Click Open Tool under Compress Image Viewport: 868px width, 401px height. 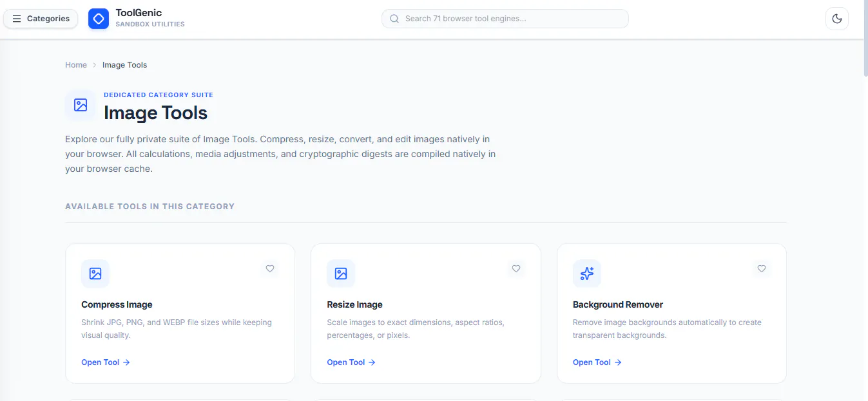pyautogui.click(x=106, y=362)
